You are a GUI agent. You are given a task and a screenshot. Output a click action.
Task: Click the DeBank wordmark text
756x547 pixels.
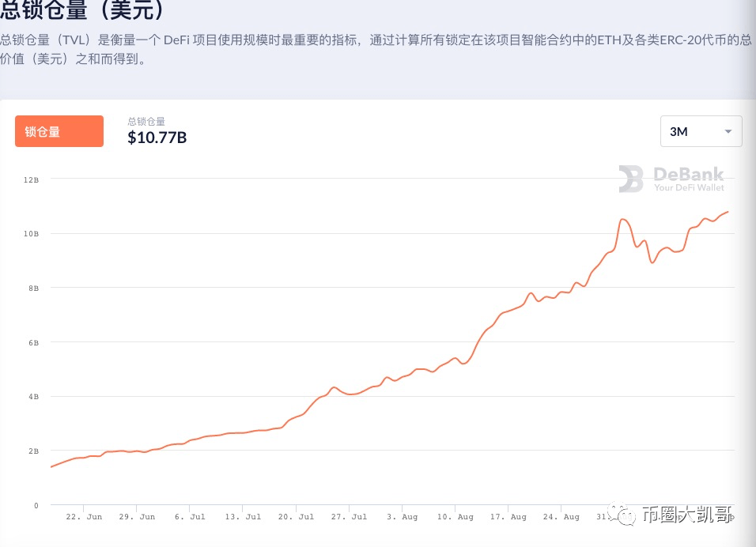coord(689,174)
